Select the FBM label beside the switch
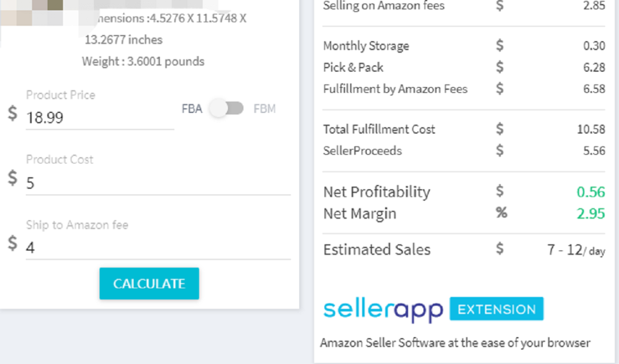Image resolution: width=619 pixels, height=364 pixels. coord(264,108)
